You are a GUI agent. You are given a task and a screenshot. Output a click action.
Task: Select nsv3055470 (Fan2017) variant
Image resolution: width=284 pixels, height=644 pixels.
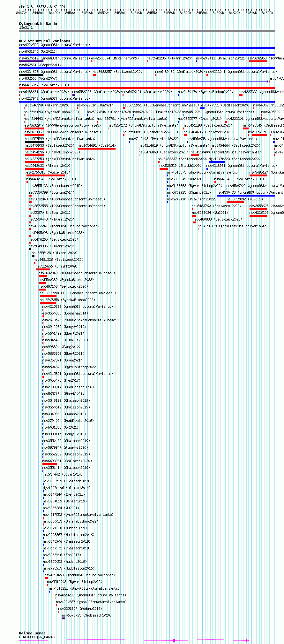(61, 380)
